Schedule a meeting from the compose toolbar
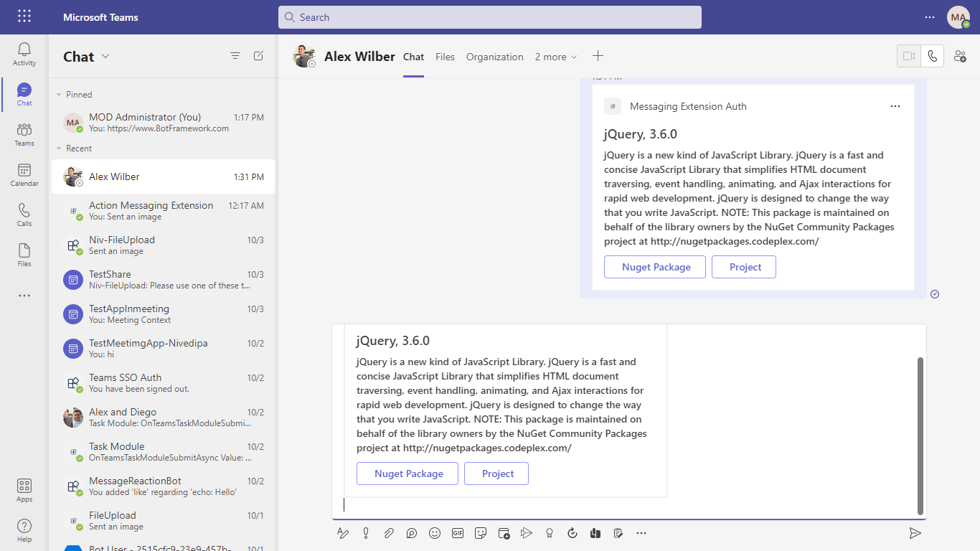The width and height of the screenshot is (980, 551). pyautogui.click(x=504, y=533)
